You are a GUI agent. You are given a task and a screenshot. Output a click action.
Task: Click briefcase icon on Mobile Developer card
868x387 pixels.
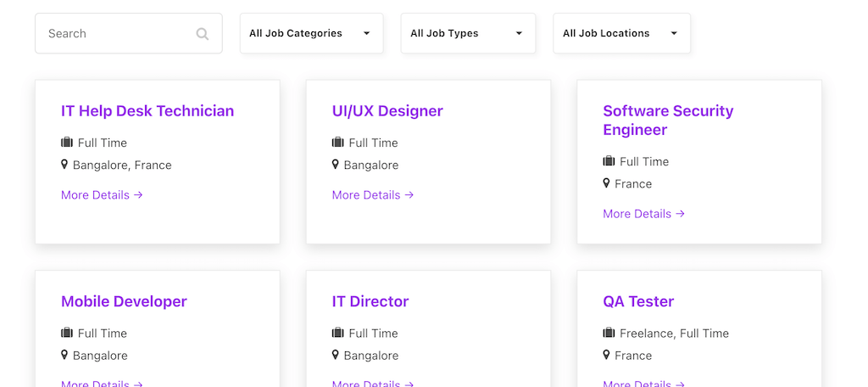coord(67,333)
